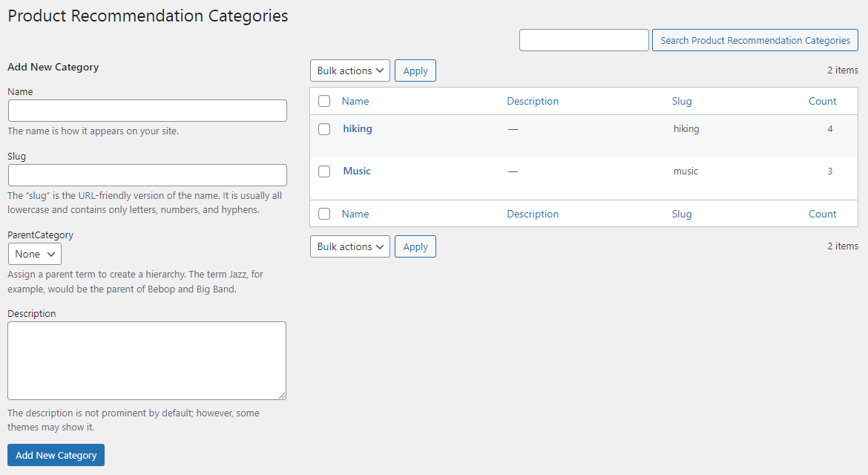The width and height of the screenshot is (868, 475).
Task: Tick the checkbox beside the Music category
Action: point(324,171)
